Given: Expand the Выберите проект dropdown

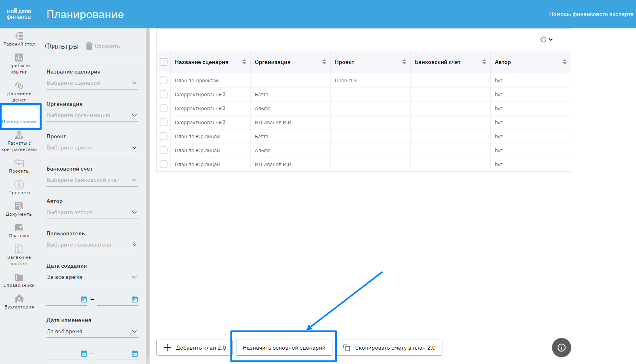Looking at the screenshot, I should click(92, 148).
